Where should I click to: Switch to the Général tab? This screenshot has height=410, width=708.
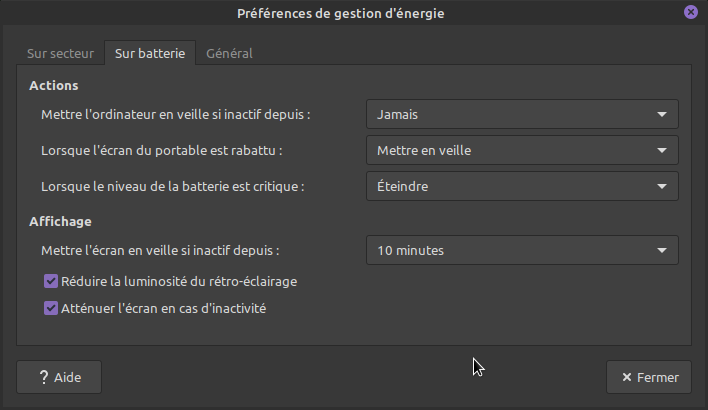click(x=229, y=53)
